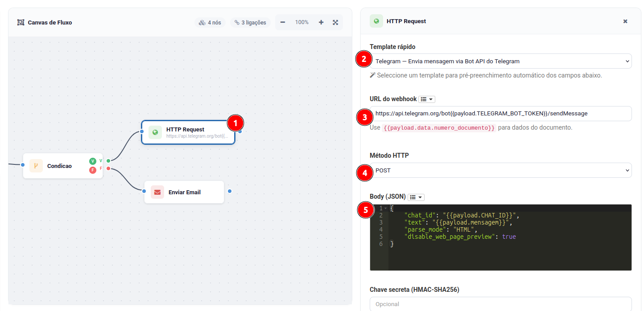Click the 100% zoom level
This screenshot has height=311, width=644.
302,22
